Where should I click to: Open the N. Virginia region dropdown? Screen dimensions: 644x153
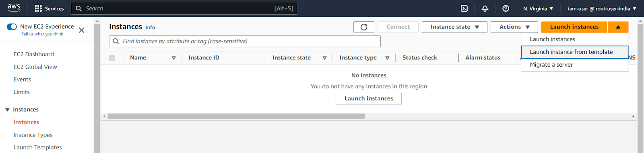(x=538, y=8)
